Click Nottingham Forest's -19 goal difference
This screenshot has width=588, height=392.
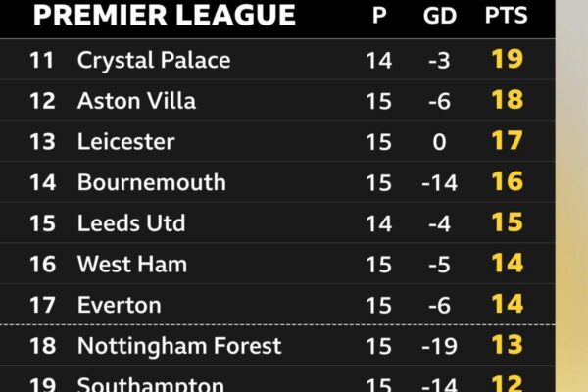pos(439,346)
